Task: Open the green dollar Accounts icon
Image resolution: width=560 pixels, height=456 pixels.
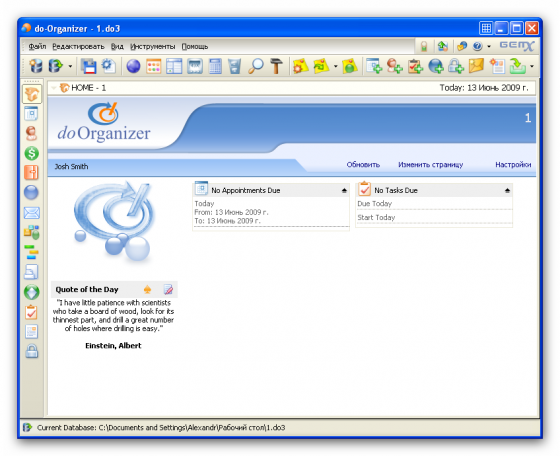Action: (x=31, y=153)
